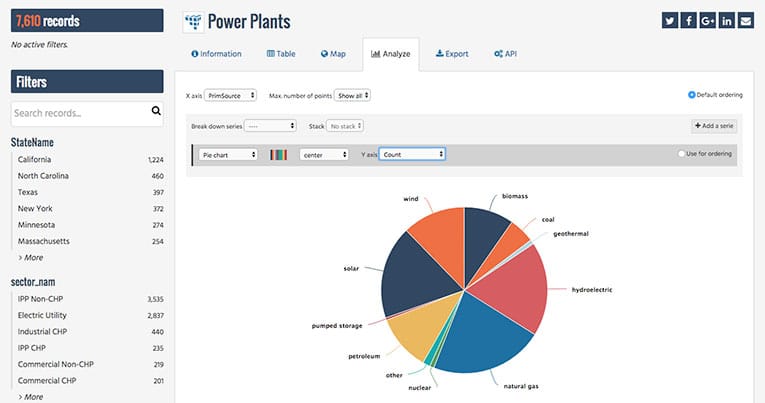
Task: Share dataset via Twitter icon
Action: click(670, 21)
